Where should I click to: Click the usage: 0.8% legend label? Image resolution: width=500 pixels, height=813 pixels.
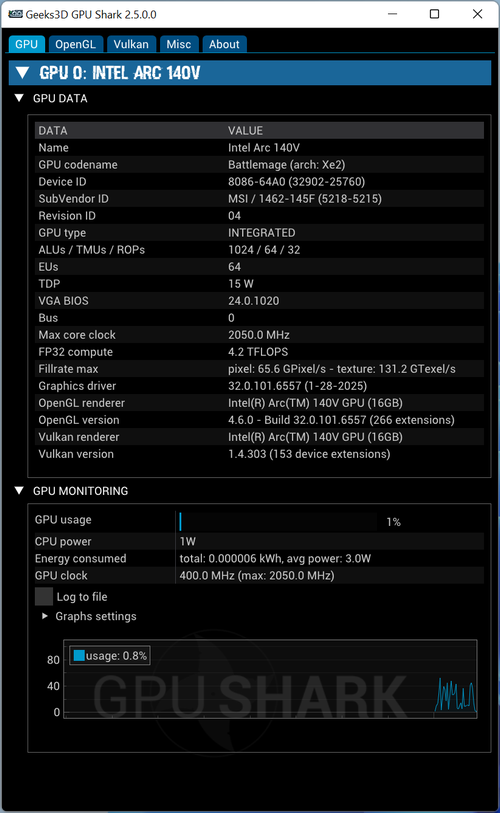pyautogui.click(x=116, y=656)
